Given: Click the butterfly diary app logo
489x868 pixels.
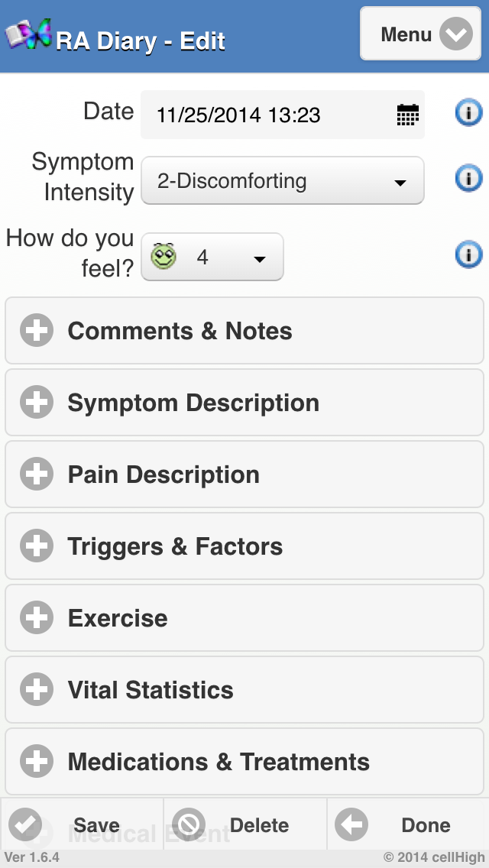Looking at the screenshot, I should tap(28, 35).
